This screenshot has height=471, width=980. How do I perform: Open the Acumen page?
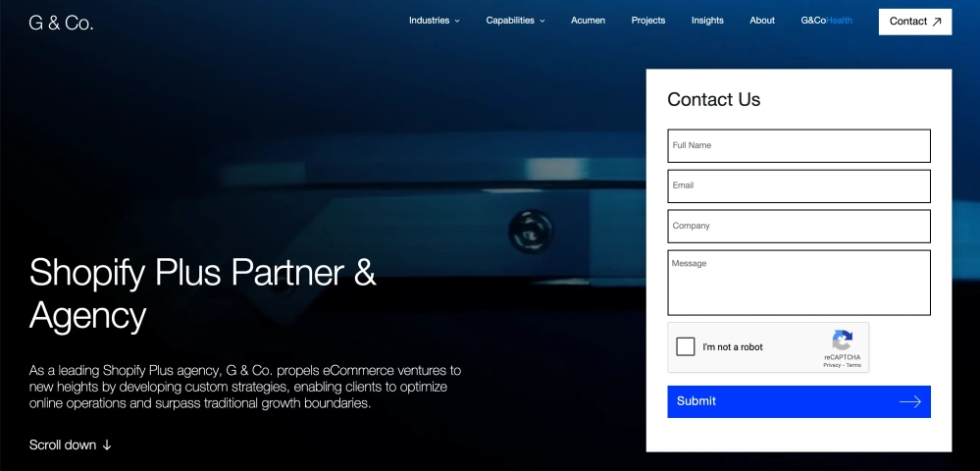coord(589,21)
